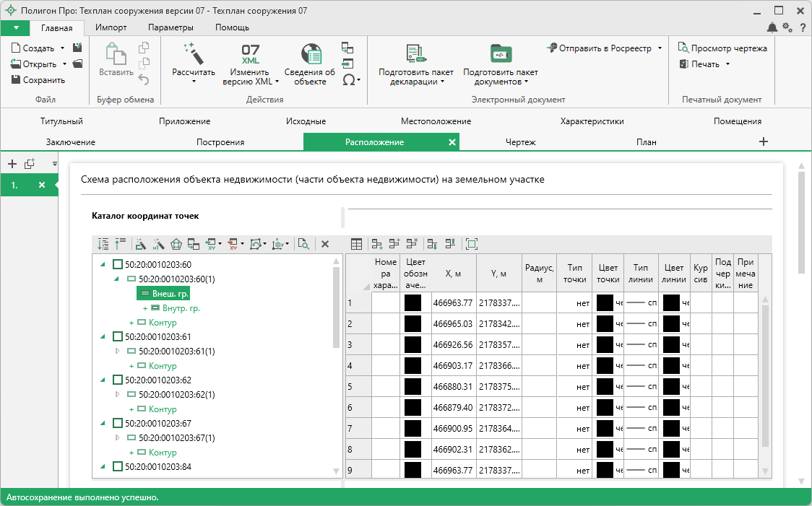This screenshot has height=506, width=812.
Task: Click the magnifier preview icon in tree toolbar
Action: point(303,244)
